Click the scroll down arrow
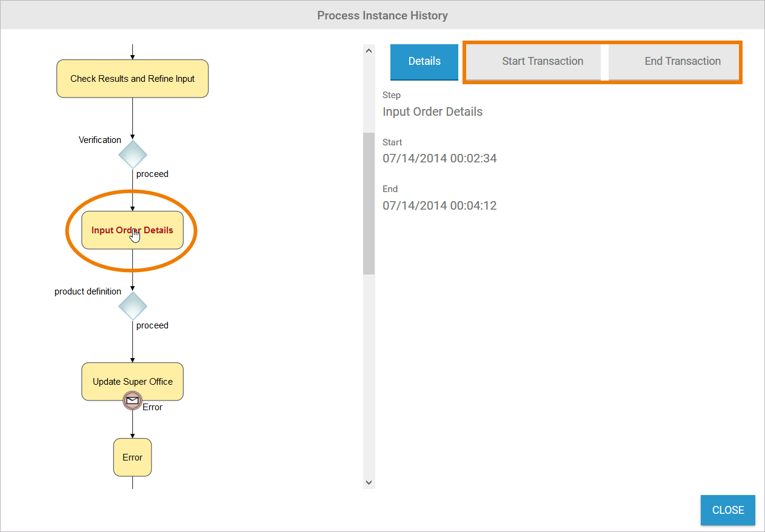This screenshot has height=532, width=765. pyautogui.click(x=369, y=482)
